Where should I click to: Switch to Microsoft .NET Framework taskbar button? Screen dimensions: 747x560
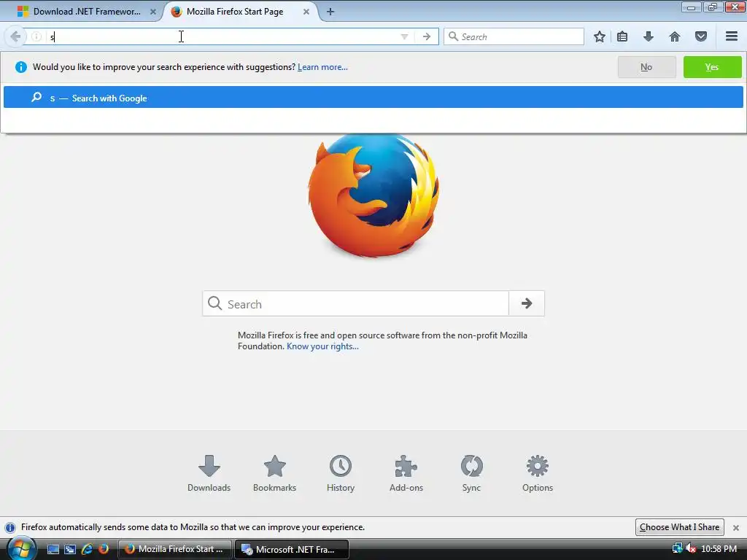point(292,550)
